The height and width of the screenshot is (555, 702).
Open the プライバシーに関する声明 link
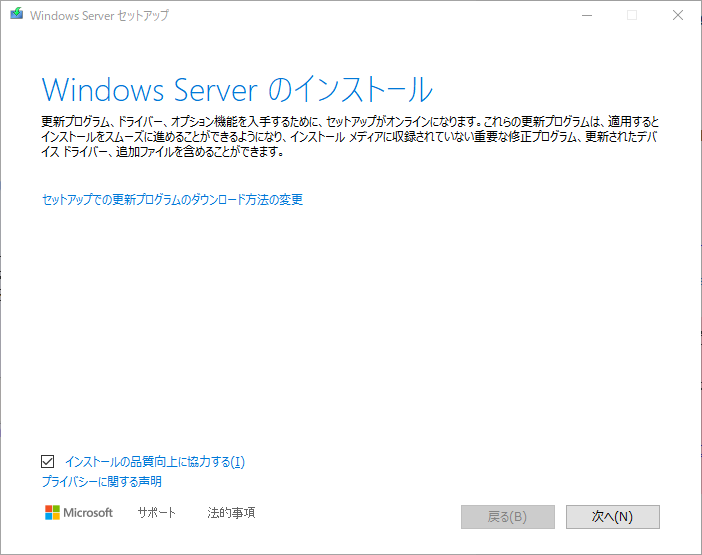click(102, 482)
